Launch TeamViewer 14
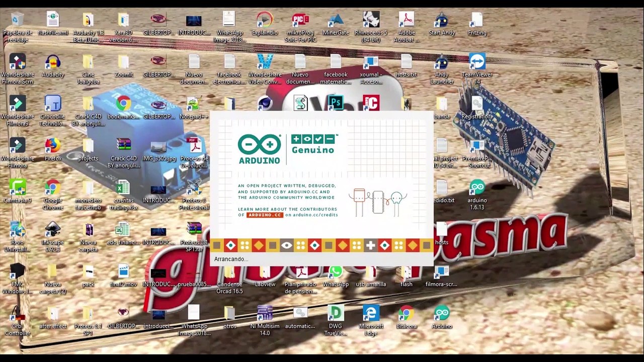The height and width of the screenshot is (362, 644). pos(477,69)
